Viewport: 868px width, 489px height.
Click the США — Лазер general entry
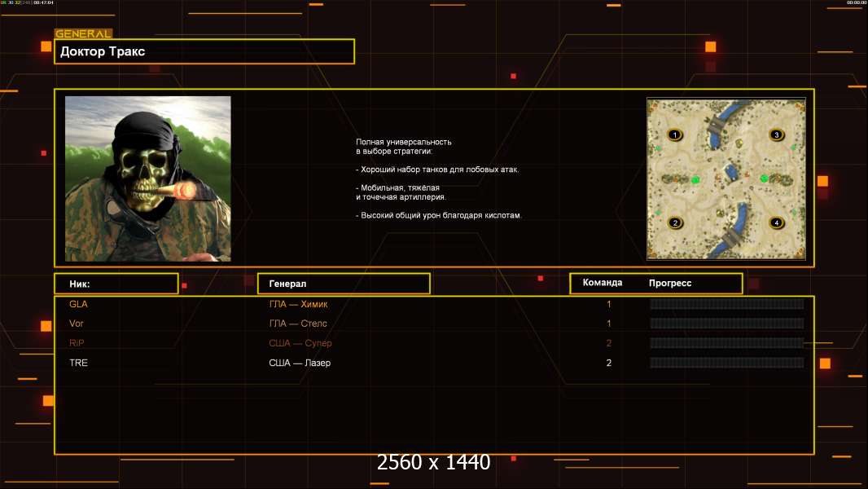[300, 363]
